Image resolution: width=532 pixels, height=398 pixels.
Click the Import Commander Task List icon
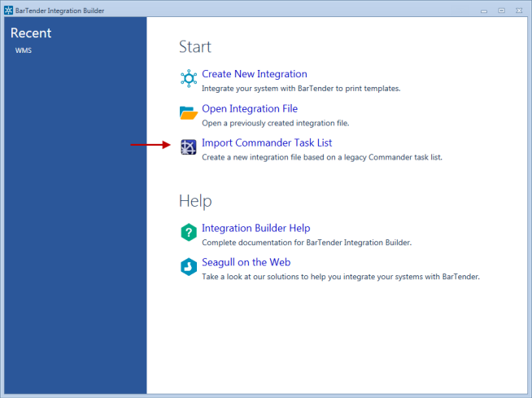tap(188, 147)
